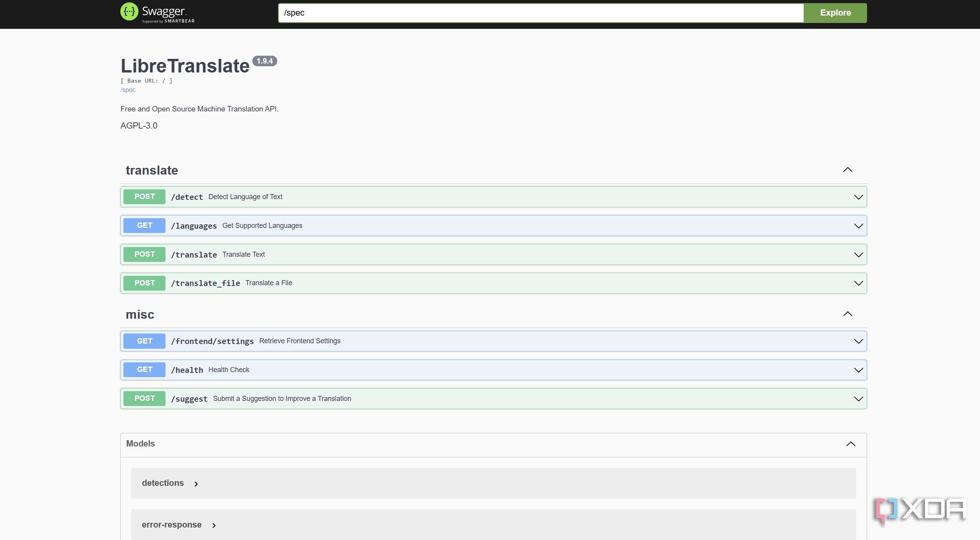This screenshot has width=980, height=540.
Task: Expand the POST /translate_file endpoint arrow
Action: tap(858, 283)
